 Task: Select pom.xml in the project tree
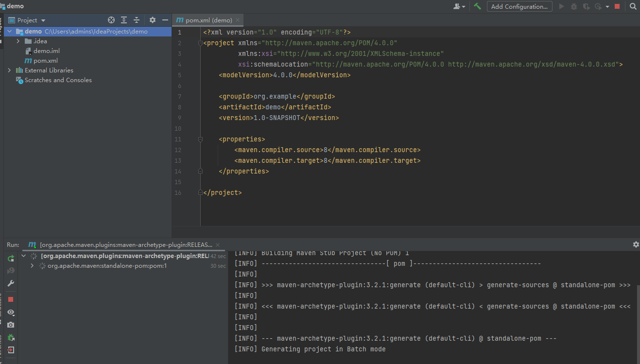(x=46, y=61)
